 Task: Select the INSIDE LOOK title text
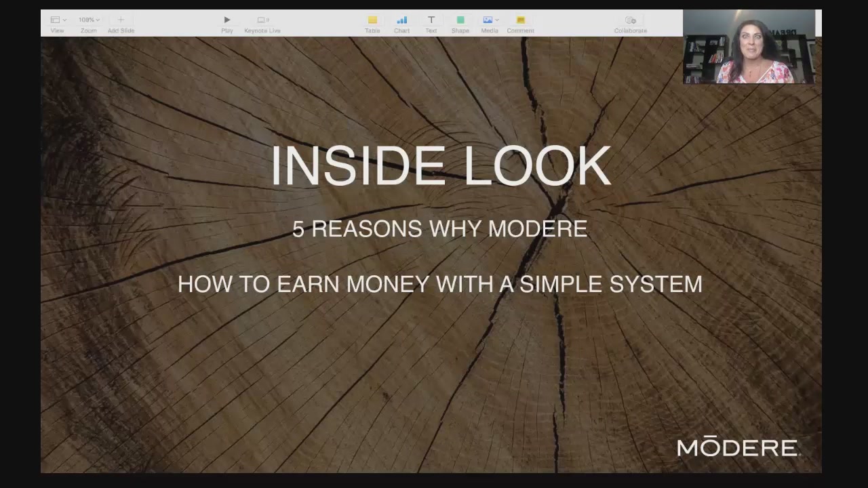coord(441,165)
